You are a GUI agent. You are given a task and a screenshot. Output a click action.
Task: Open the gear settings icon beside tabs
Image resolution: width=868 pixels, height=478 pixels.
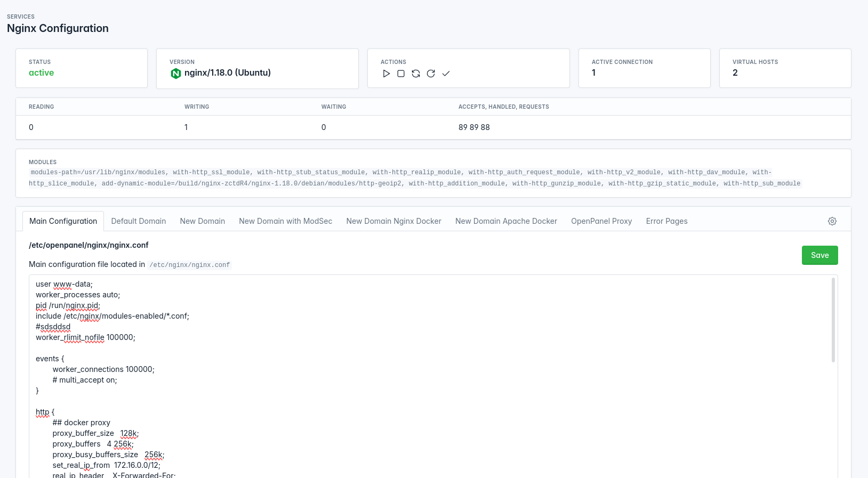pyautogui.click(x=832, y=221)
